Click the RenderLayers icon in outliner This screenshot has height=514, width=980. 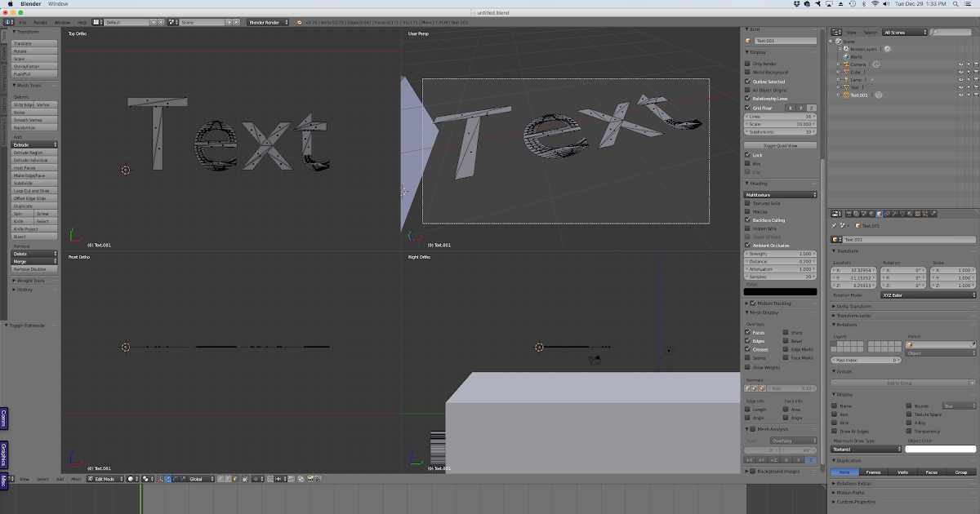pos(846,49)
